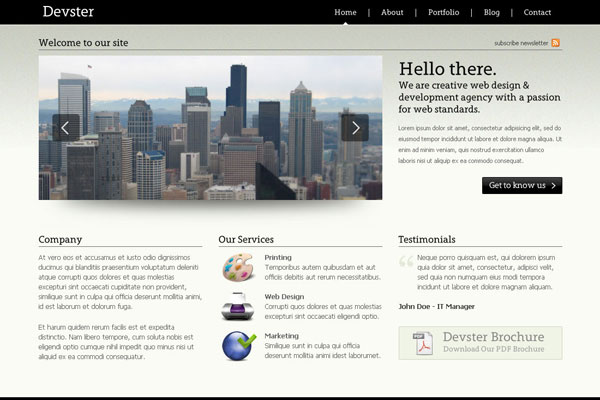Screen dimensions: 600x400
Task: Click the PDF icon in brochure box
Action: [424, 342]
